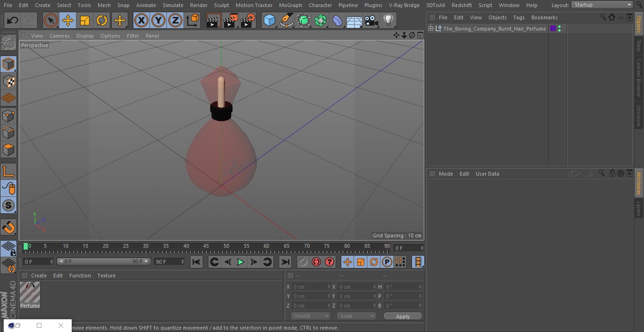644x332 pixels.
Task: Open the material manager Texture menu
Action: tap(107, 275)
